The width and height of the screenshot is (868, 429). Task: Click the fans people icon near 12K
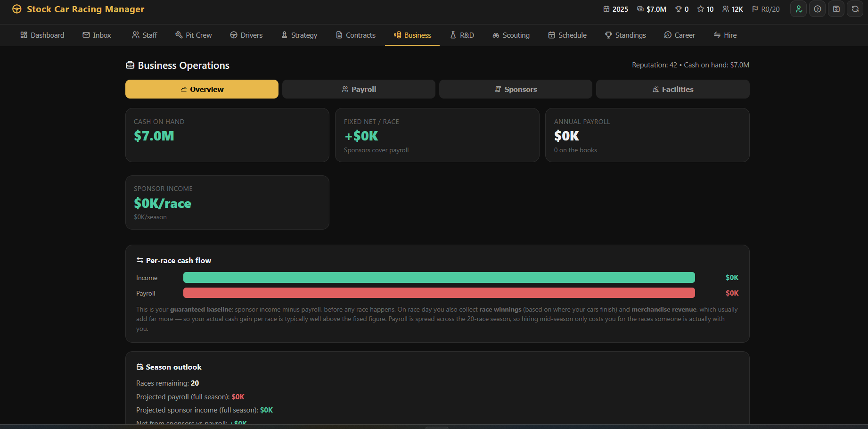[726, 9]
